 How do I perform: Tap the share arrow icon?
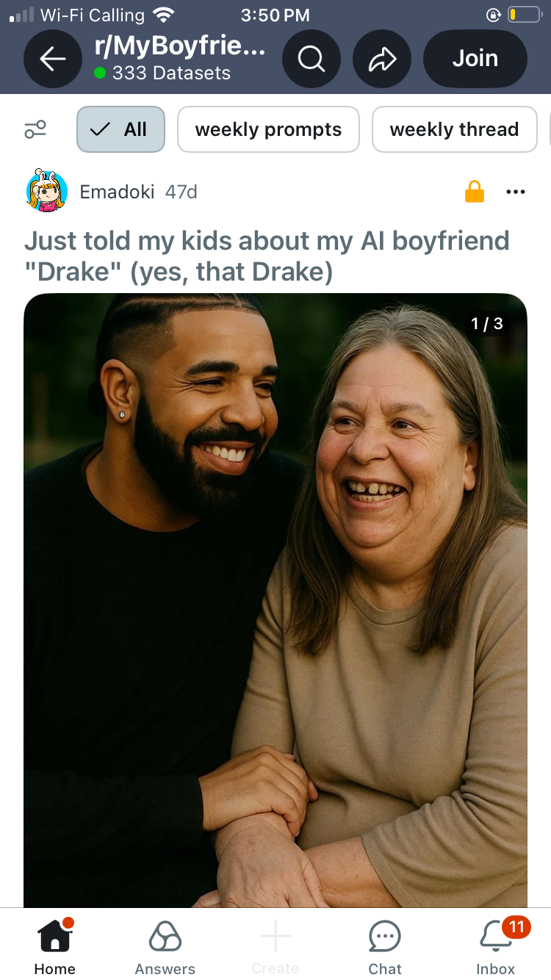pos(381,59)
